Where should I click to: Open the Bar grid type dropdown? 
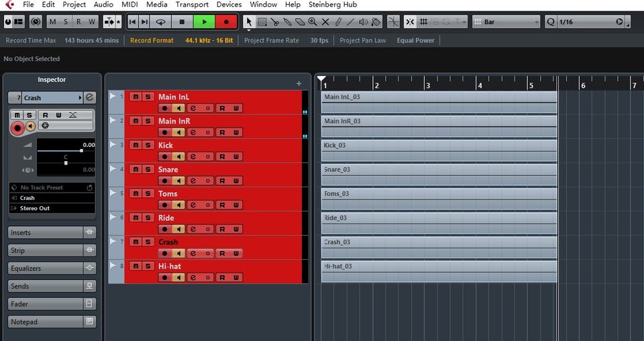(506, 21)
